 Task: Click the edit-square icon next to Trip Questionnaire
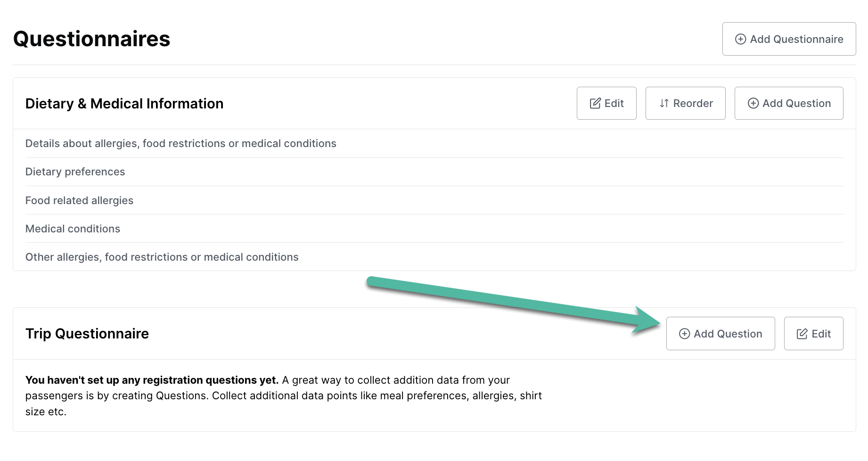pyautogui.click(x=801, y=333)
